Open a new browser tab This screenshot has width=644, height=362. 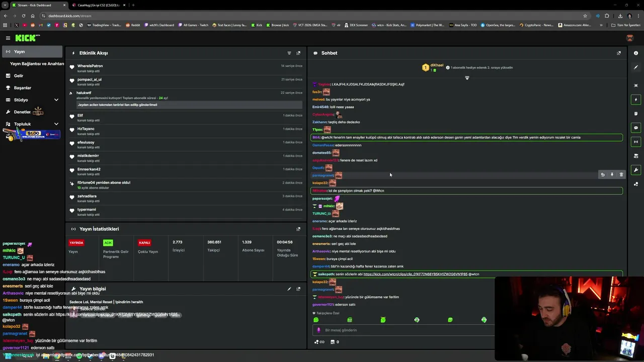[x=133, y=5]
